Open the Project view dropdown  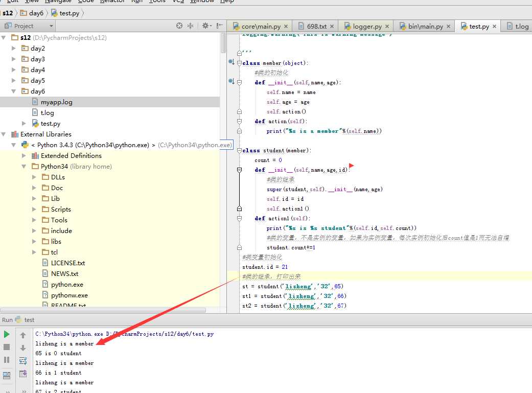click(x=51, y=26)
